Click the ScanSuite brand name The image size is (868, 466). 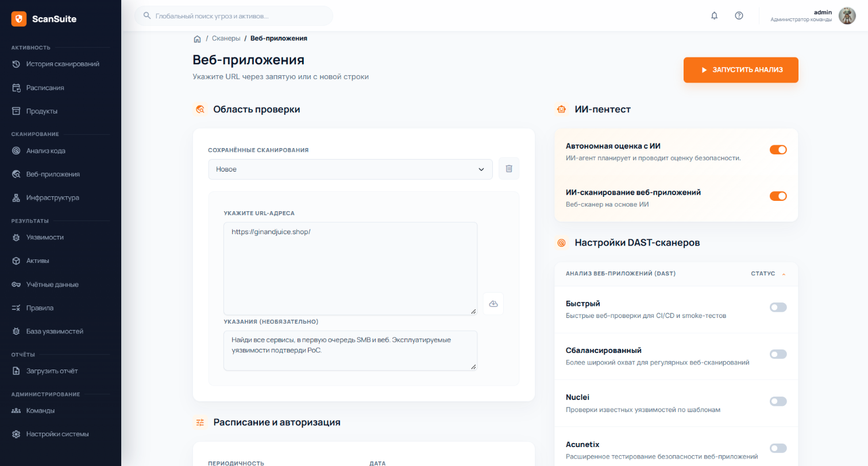[x=54, y=19]
